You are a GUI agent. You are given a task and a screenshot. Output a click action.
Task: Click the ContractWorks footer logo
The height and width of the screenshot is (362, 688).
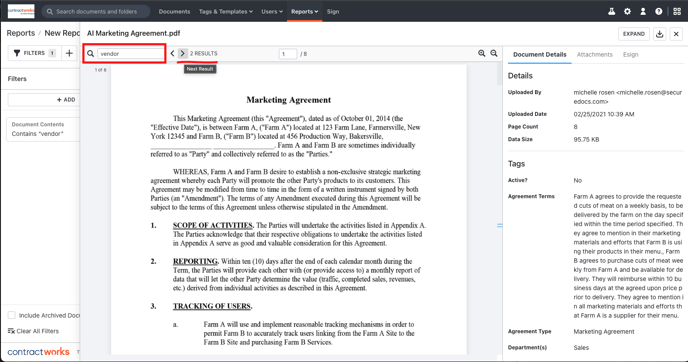pyautogui.click(x=38, y=351)
